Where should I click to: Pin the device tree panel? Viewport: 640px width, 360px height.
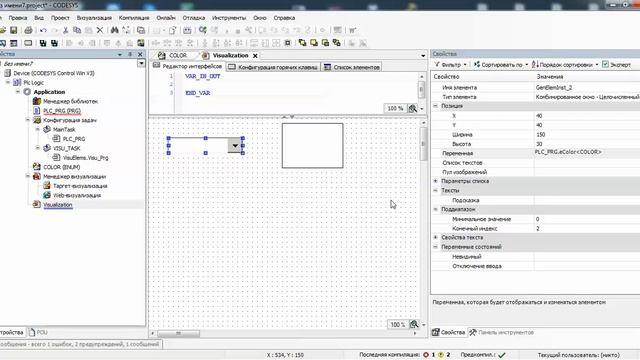130,54
